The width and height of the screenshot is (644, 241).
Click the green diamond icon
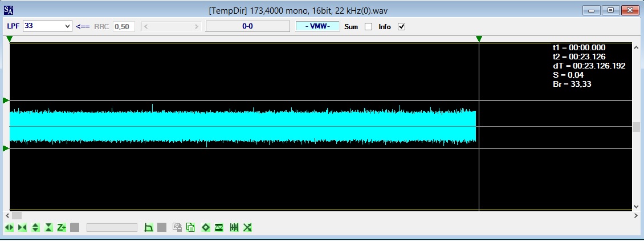[x=206, y=227]
